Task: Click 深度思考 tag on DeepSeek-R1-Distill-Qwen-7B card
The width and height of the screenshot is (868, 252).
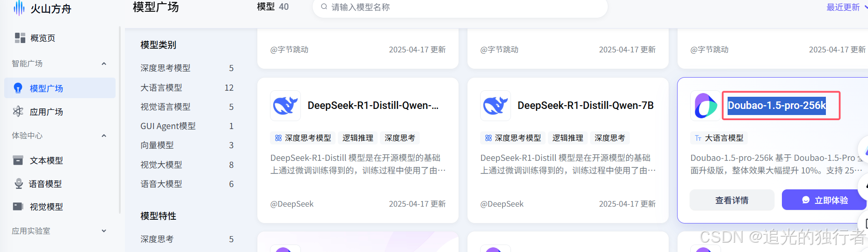Action: [x=610, y=138]
